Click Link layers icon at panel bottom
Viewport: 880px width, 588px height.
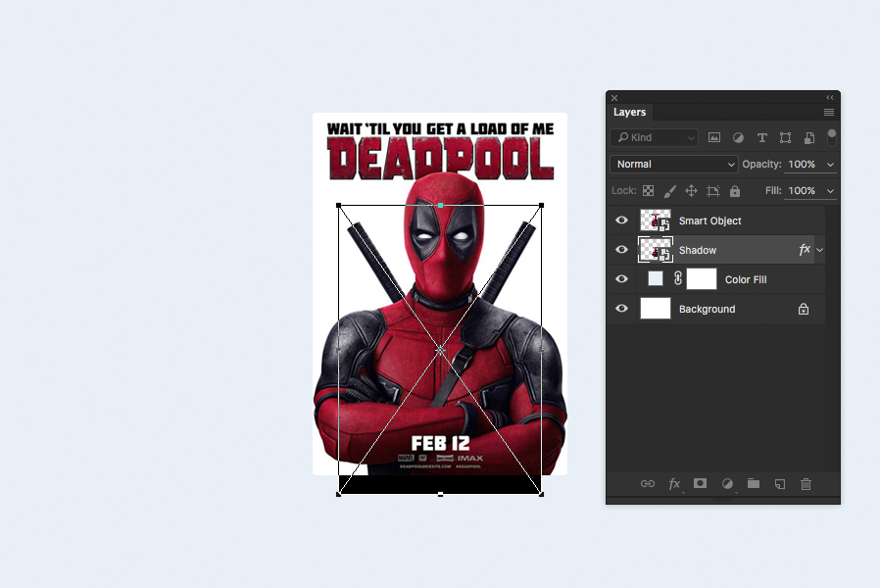click(x=648, y=484)
